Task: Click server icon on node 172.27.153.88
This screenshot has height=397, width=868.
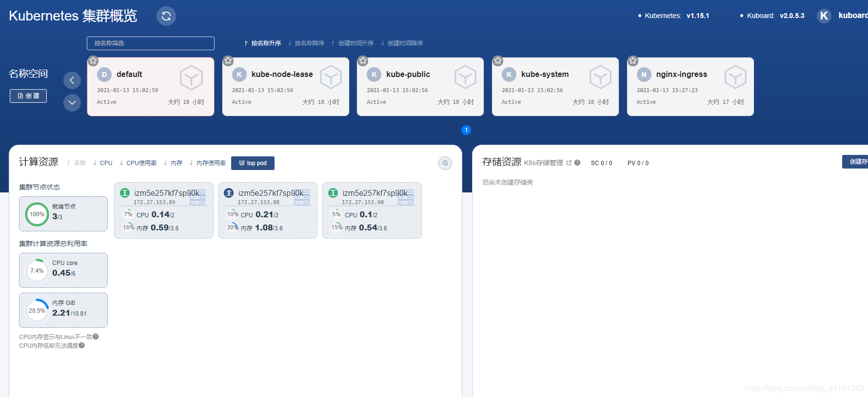Action: pyautogui.click(x=302, y=197)
